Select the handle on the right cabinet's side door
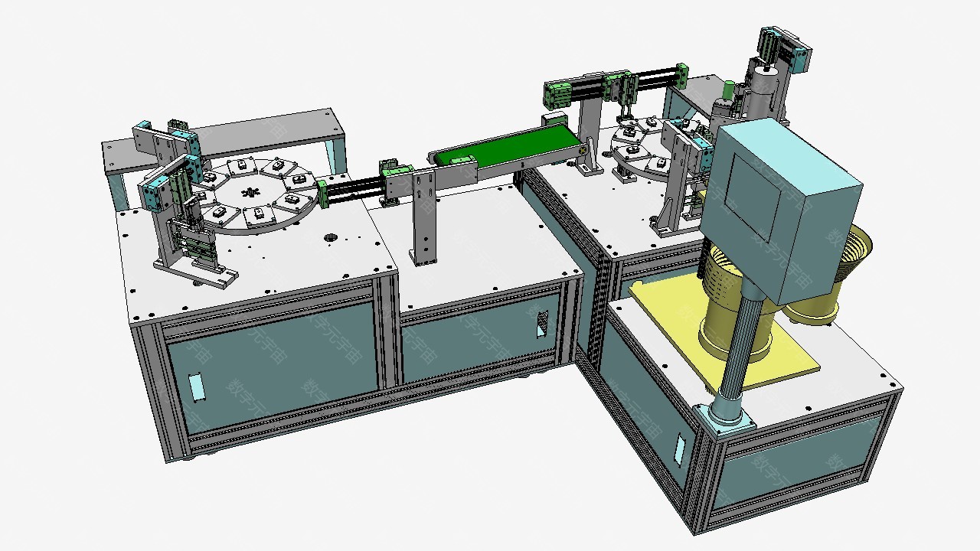Viewport: 980px width, 551px height. [x=679, y=448]
